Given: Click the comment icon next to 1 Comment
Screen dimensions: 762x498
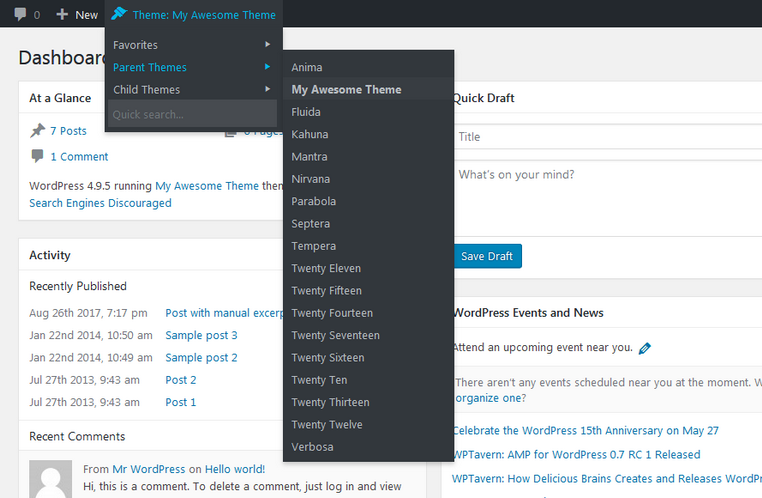Looking at the screenshot, I should [37, 156].
